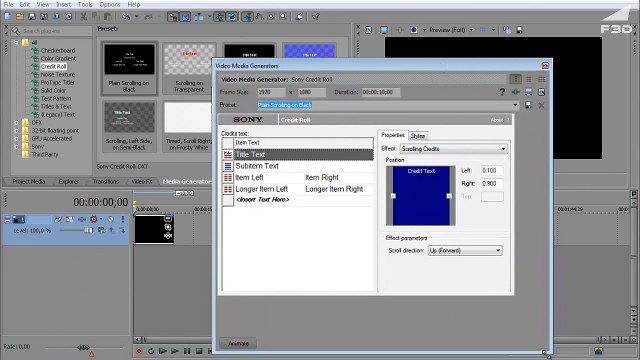The width and height of the screenshot is (640, 360).
Task: Click the generator Plug-In Help question mark
Action: point(502,92)
